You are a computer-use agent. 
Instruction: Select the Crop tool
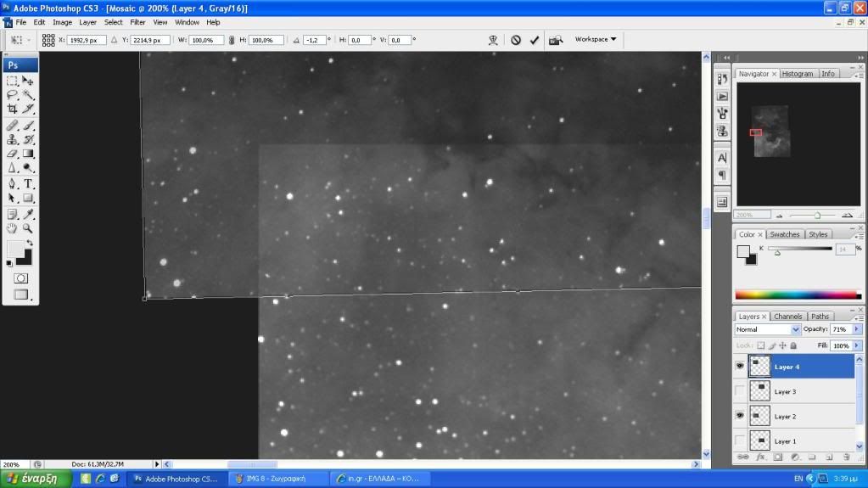pos(12,109)
